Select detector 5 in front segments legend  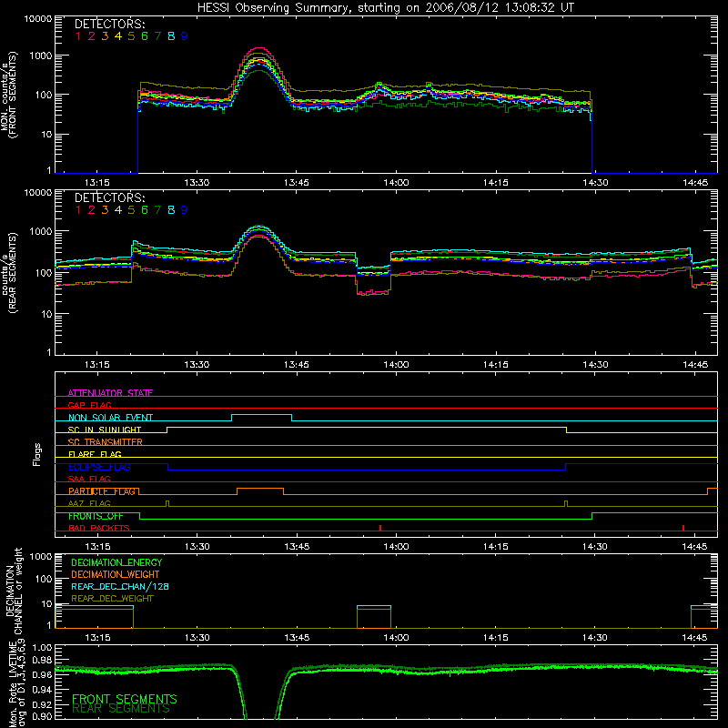pyautogui.click(x=131, y=35)
